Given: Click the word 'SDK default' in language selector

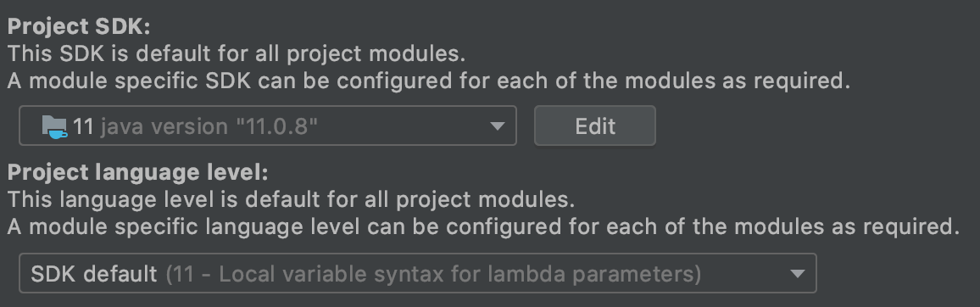Looking at the screenshot, I should tap(94, 274).
